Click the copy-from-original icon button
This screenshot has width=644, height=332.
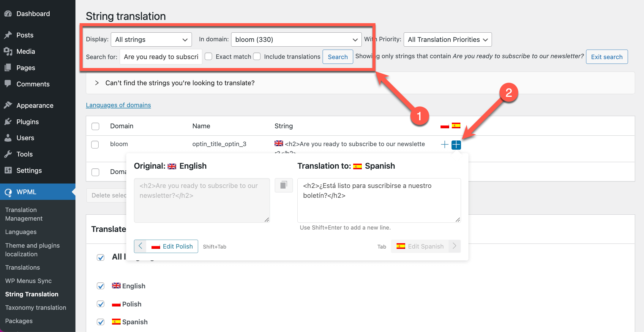pos(284,185)
